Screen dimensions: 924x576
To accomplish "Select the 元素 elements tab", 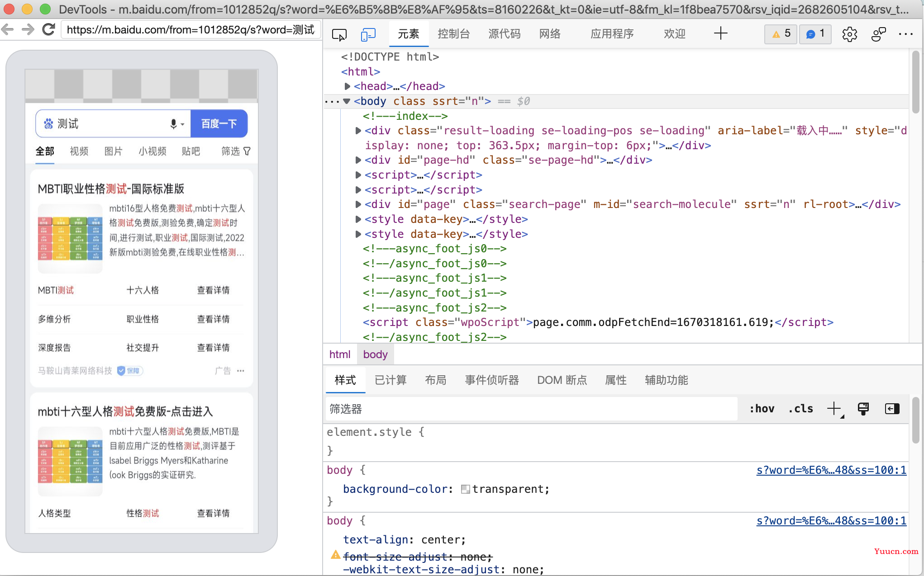I will [x=409, y=34].
